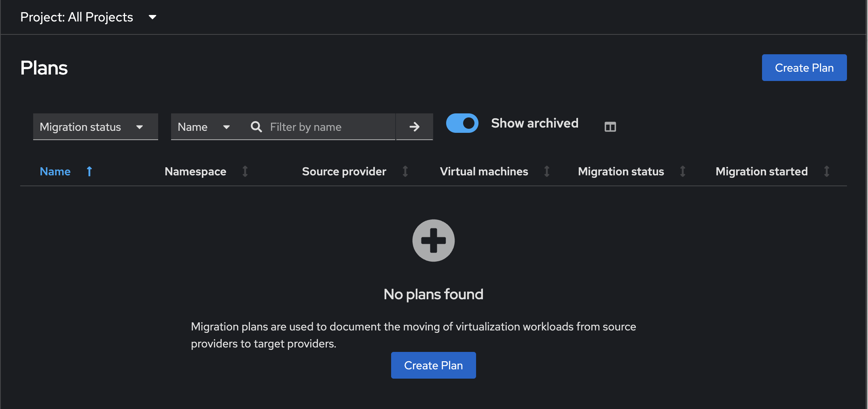Sort by Namespace column header
This screenshot has width=868, height=409.
(195, 171)
